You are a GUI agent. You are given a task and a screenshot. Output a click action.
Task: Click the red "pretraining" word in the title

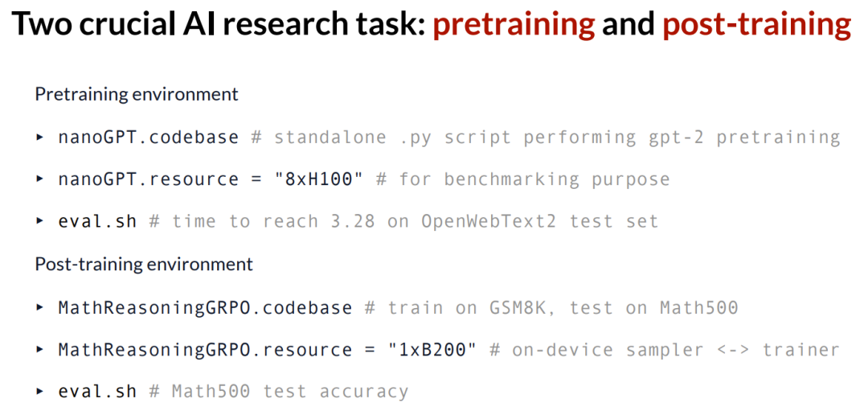pos(514,26)
